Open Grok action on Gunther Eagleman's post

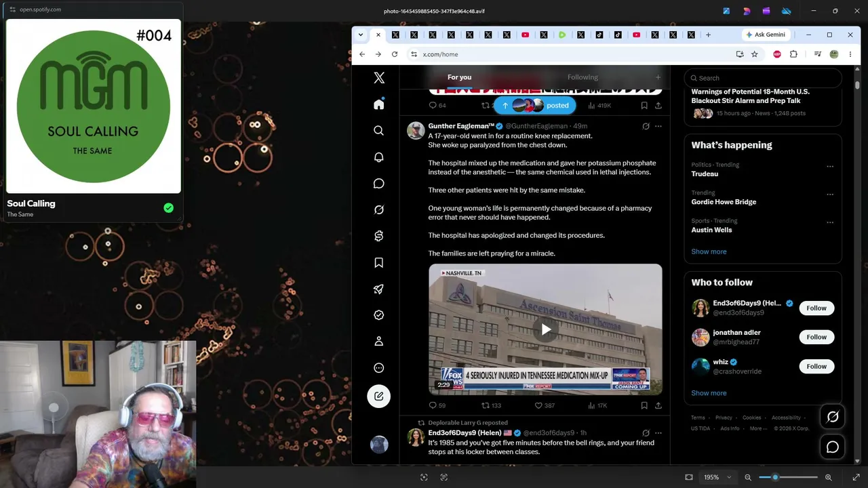[x=646, y=126]
